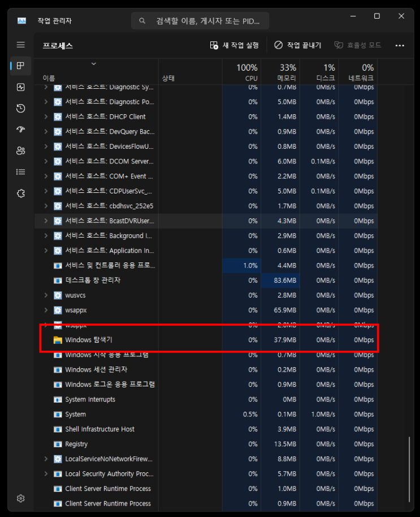Open the Settings gear icon
420x517 pixels.
point(21,498)
